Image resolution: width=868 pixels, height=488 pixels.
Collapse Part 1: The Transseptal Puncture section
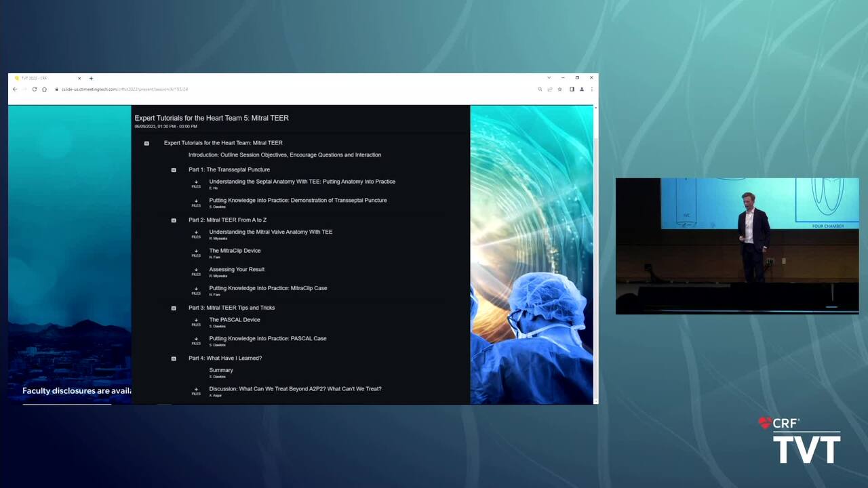[174, 170]
